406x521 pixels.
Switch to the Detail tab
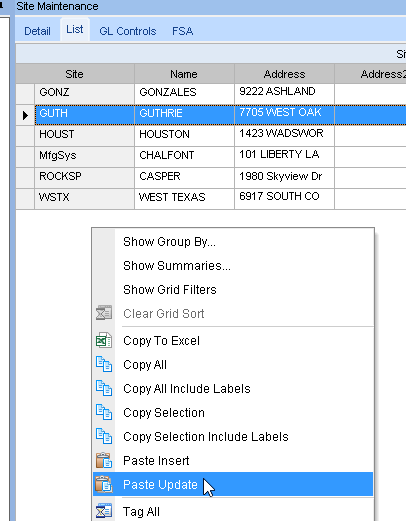click(x=37, y=31)
